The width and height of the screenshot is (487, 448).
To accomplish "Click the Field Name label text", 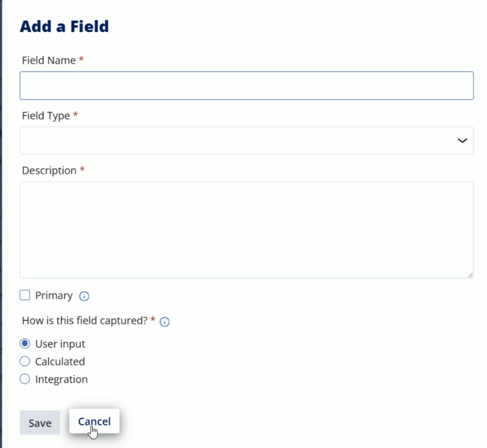I will click(49, 60).
